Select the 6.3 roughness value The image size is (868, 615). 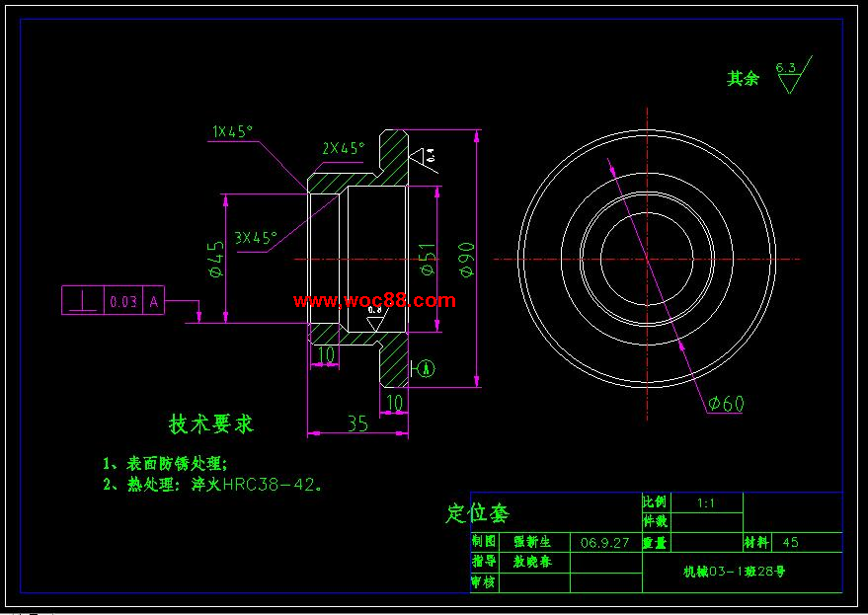point(785,67)
